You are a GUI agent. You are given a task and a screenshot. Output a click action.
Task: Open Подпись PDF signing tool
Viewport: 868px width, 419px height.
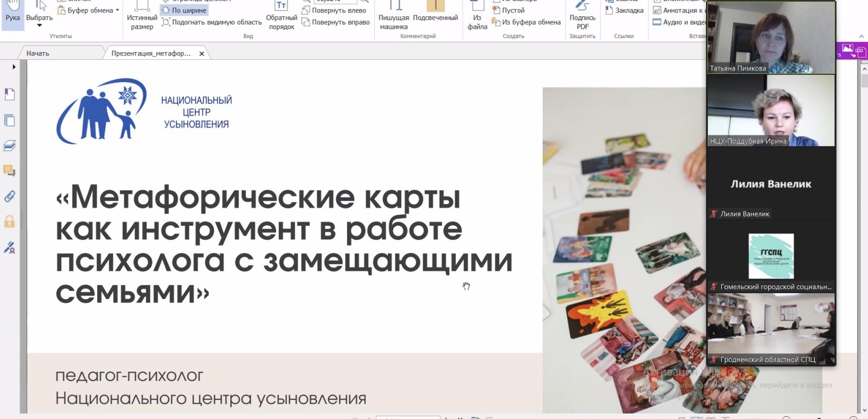tap(582, 16)
